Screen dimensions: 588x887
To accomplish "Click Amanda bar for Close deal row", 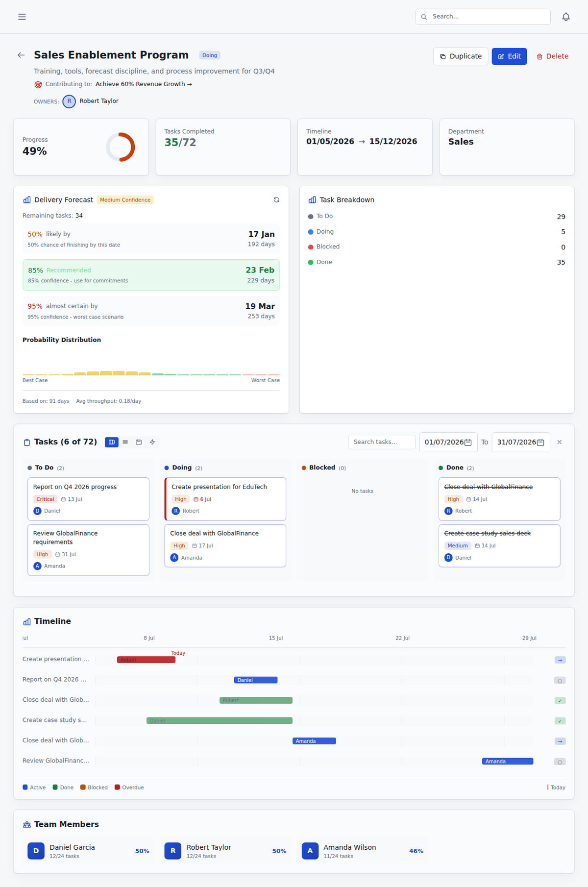I will point(314,741).
